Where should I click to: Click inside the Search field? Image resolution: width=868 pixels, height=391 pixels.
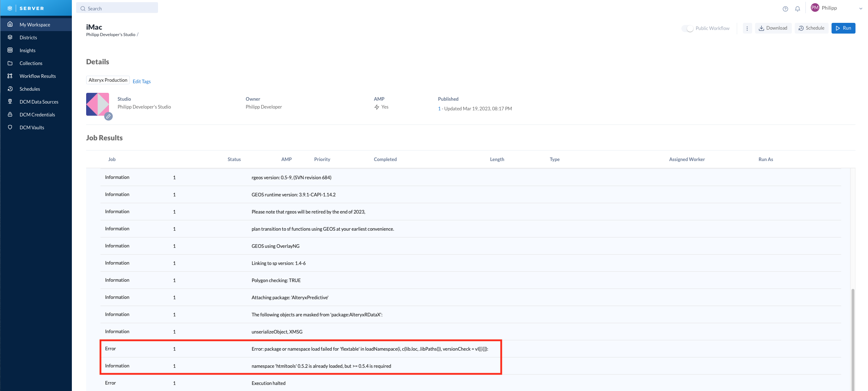(x=117, y=8)
